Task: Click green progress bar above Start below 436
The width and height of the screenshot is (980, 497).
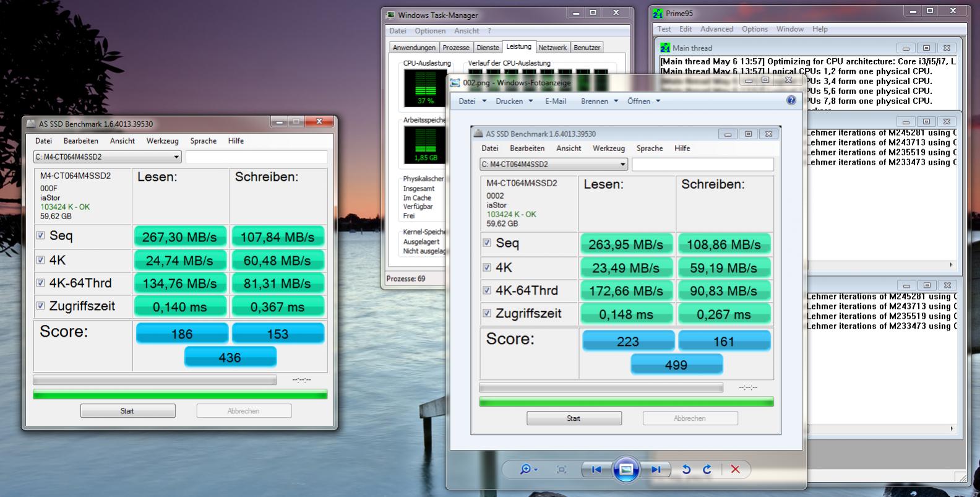Action: 180,394
